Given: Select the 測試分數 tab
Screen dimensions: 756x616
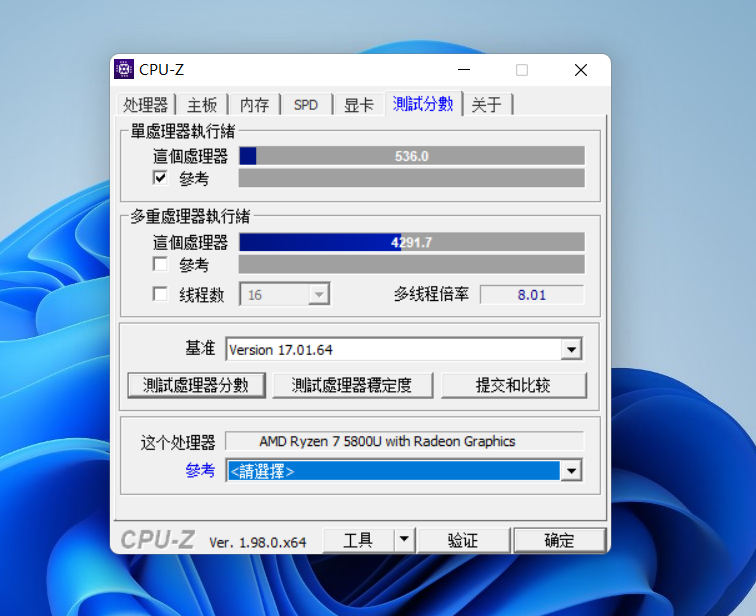Looking at the screenshot, I should point(423,104).
